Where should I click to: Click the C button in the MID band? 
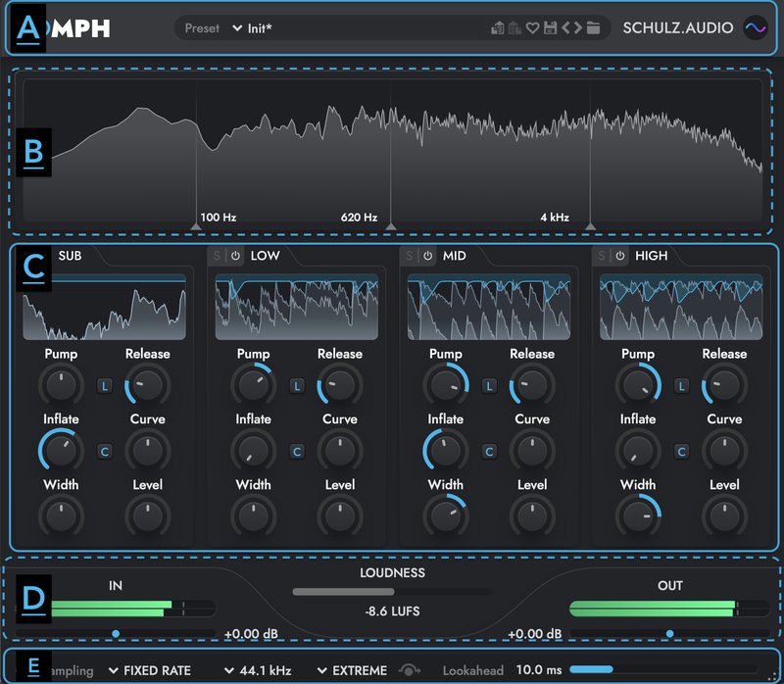(489, 452)
